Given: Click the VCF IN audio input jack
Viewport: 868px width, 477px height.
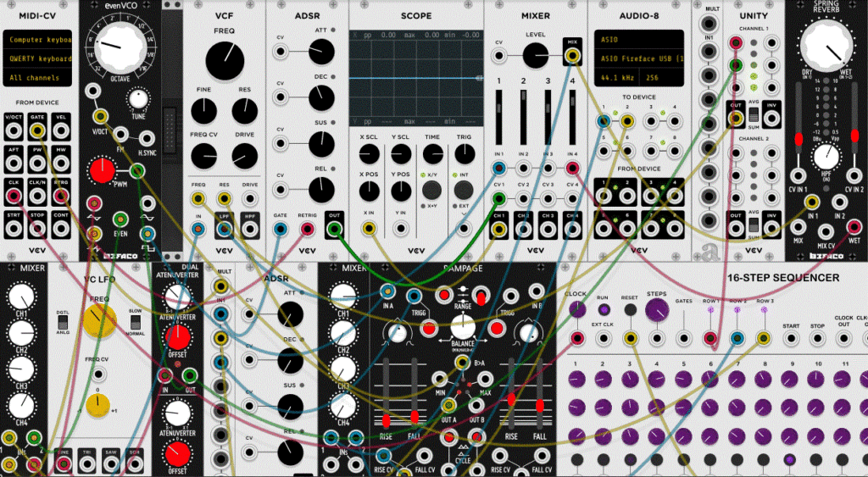Looking at the screenshot, I should click(x=198, y=229).
